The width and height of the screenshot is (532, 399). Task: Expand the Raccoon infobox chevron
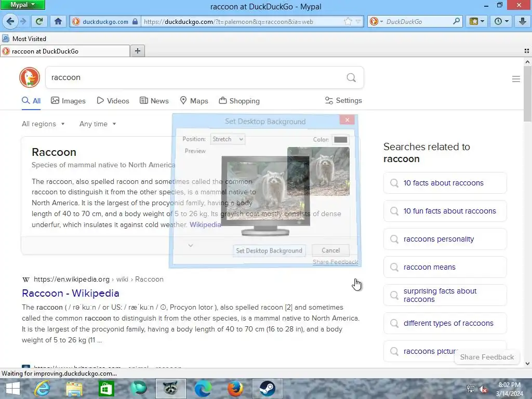191,245
